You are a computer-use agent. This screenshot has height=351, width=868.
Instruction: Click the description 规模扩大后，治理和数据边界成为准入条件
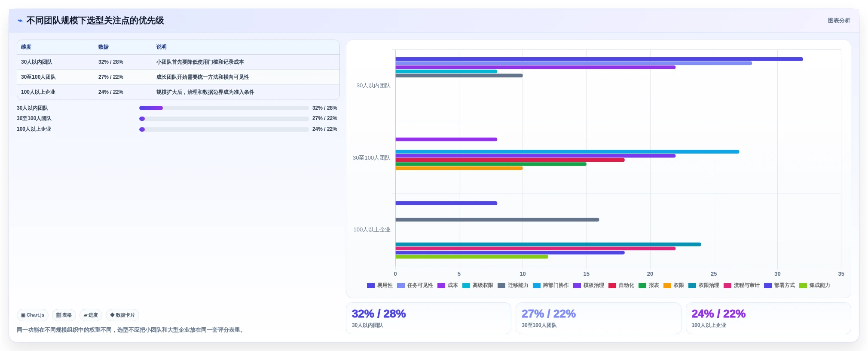point(205,92)
